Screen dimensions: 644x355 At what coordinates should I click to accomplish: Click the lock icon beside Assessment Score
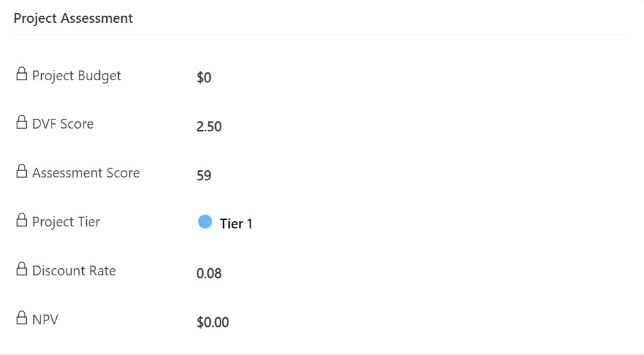(22, 172)
